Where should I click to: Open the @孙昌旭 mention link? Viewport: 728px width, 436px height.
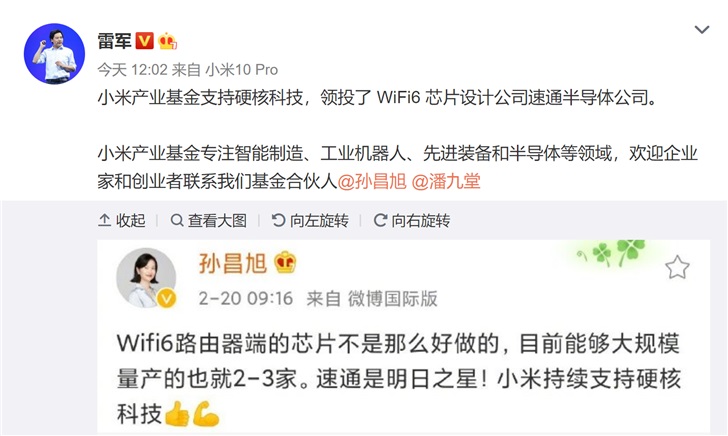tap(372, 182)
